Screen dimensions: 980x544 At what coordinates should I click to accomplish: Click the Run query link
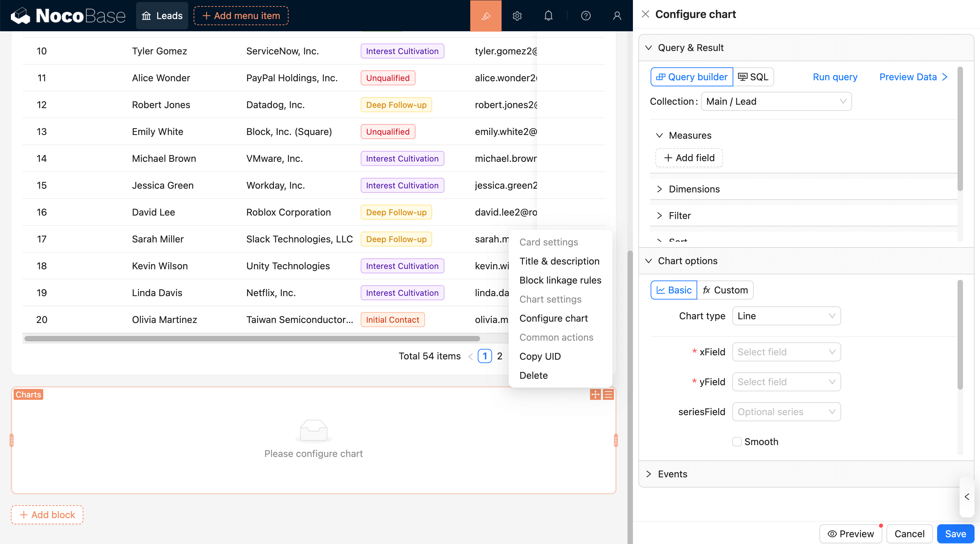(x=835, y=77)
